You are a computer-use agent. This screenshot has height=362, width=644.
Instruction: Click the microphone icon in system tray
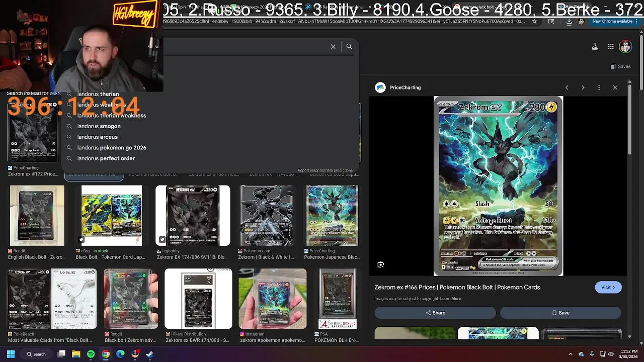tap(592, 354)
